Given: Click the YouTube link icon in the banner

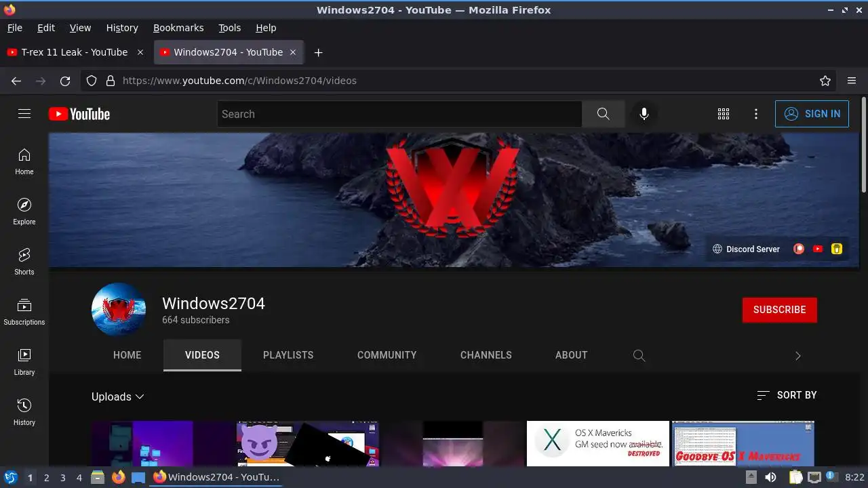Looking at the screenshot, I should [818, 249].
